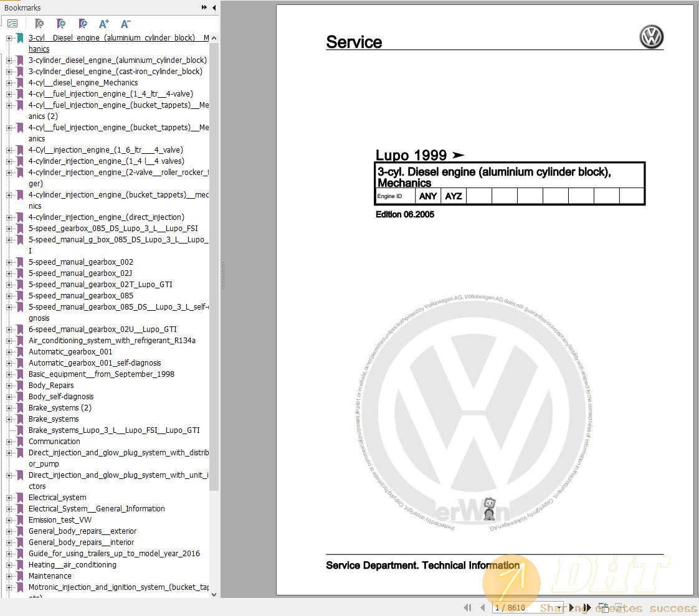
Task: Go to the previous page
Action: [482, 607]
